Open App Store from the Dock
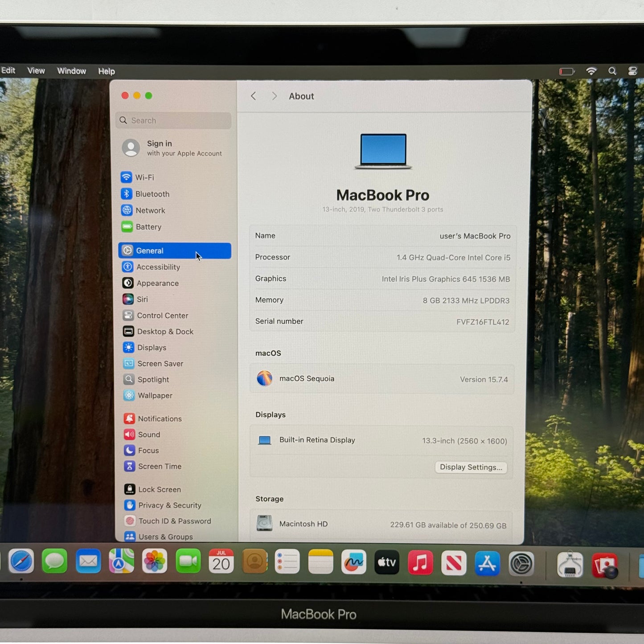The height and width of the screenshot is (644, 644). [487, 564]
